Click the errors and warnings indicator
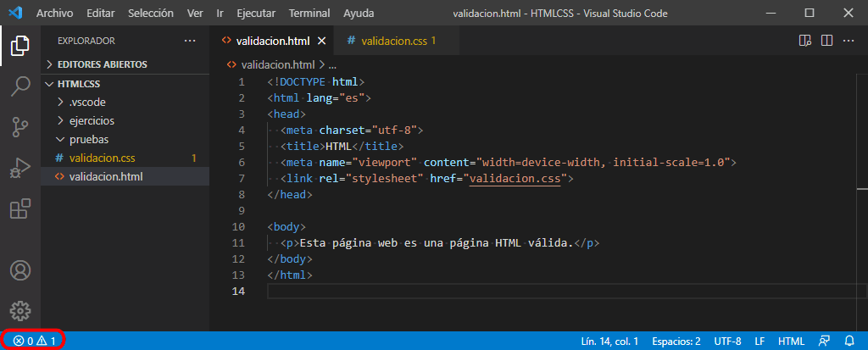 tap(35, 341)
